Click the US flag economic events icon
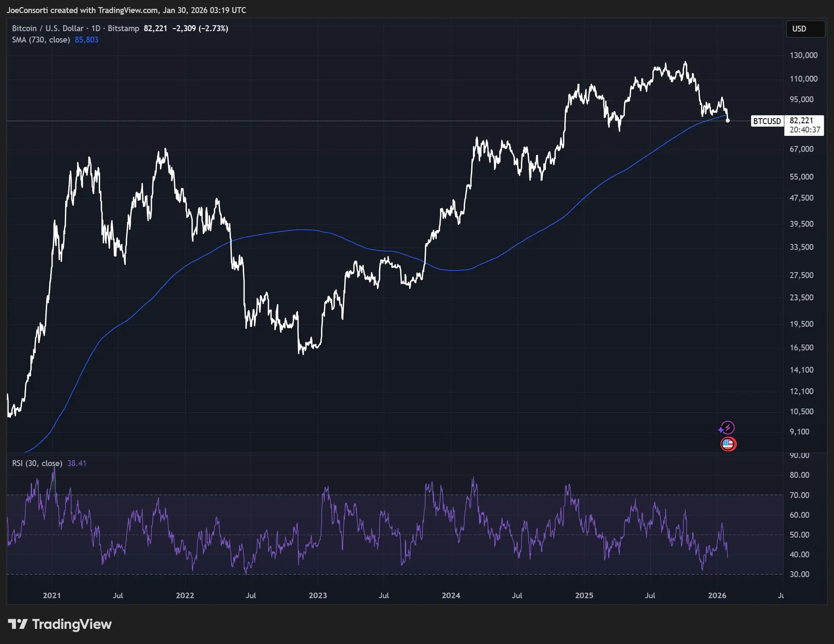Viewport: 834px width, 644px height. 728,444
